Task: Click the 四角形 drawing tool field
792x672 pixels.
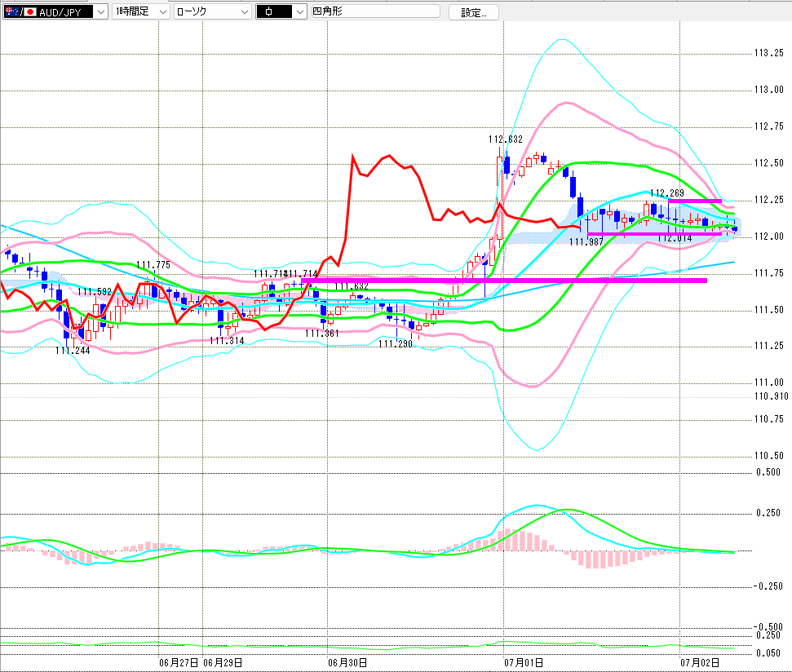Action: 375,11
